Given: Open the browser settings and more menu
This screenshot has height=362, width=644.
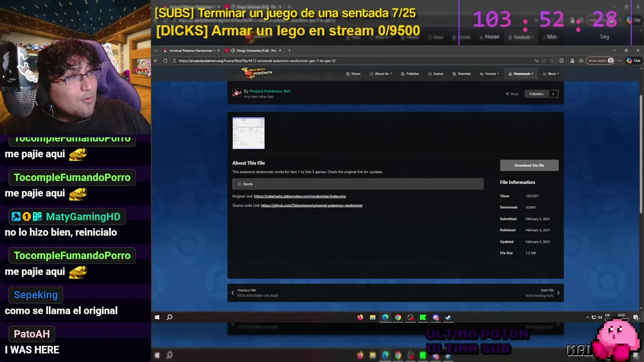Looking at the screenshot, I should point(619,61).
